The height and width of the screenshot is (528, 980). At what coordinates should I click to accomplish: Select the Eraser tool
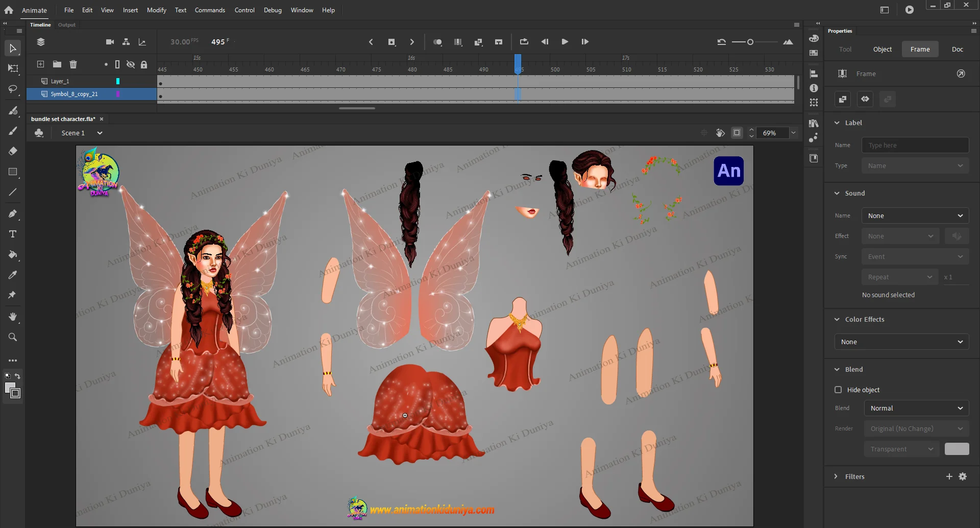coord(13,151)
